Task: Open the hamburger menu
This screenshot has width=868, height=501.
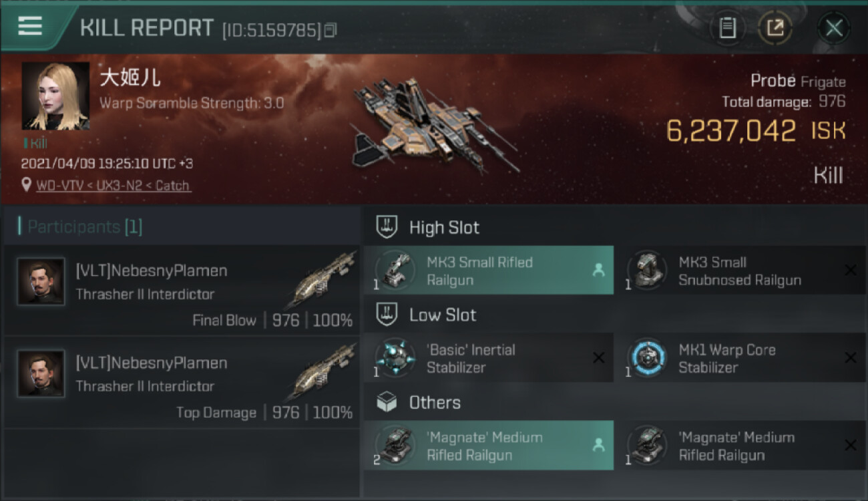Action: click(30, 26)
